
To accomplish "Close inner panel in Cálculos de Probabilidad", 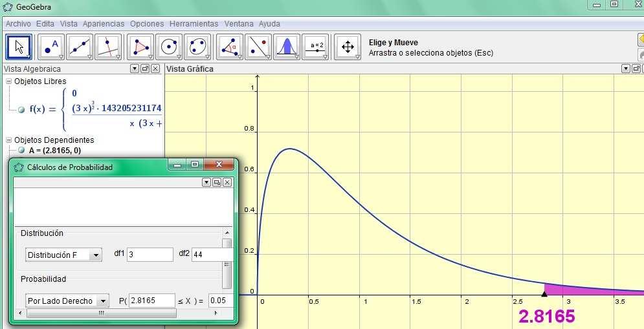I will coord(227,182).
